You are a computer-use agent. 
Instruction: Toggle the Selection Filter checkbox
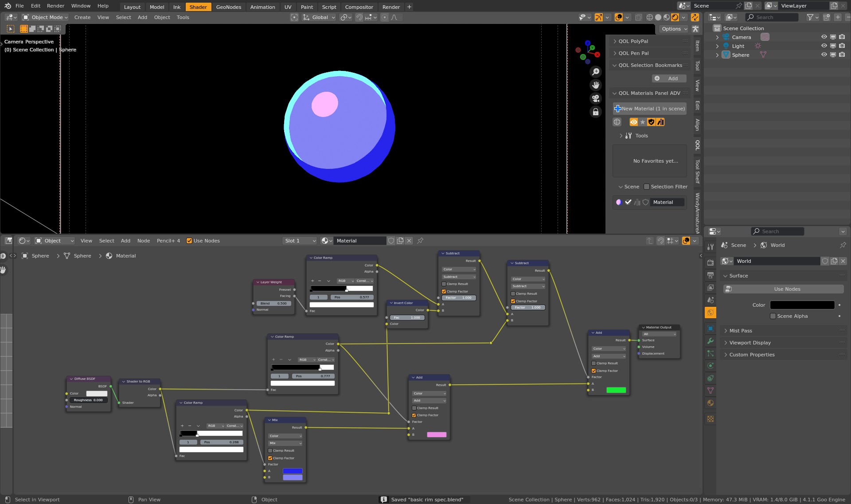click(x=647, y=187)
